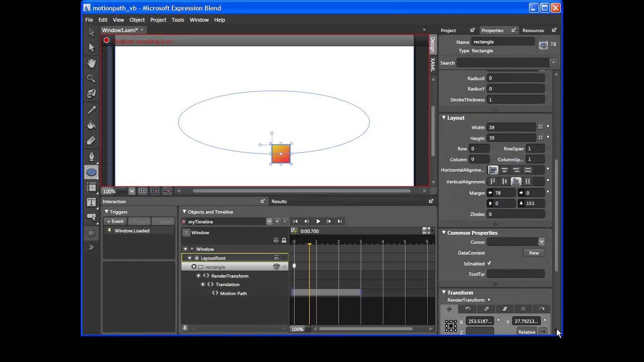Open the Asset Library chevrons
Image resolution: width=644 pixels, height=362 pixels.
coord(91,247)
